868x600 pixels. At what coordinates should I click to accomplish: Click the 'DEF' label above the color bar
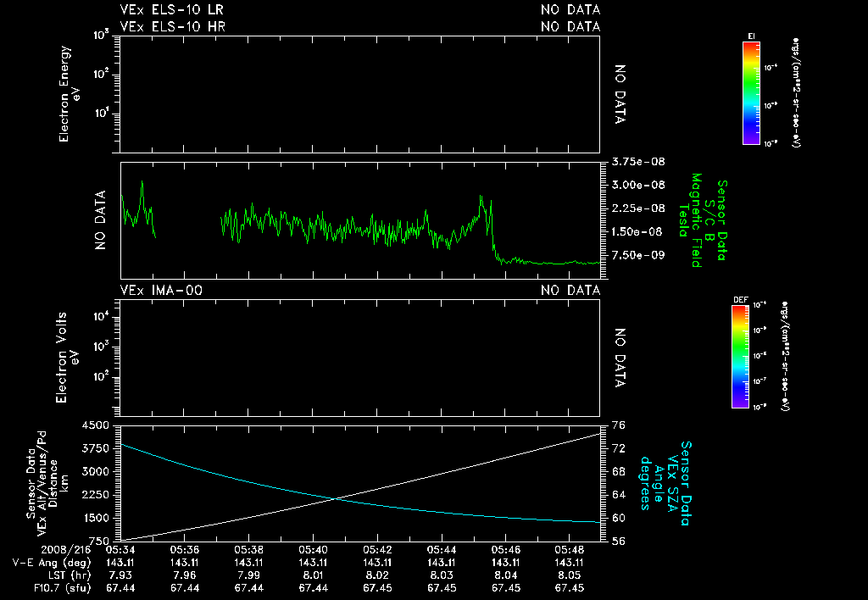741,300
